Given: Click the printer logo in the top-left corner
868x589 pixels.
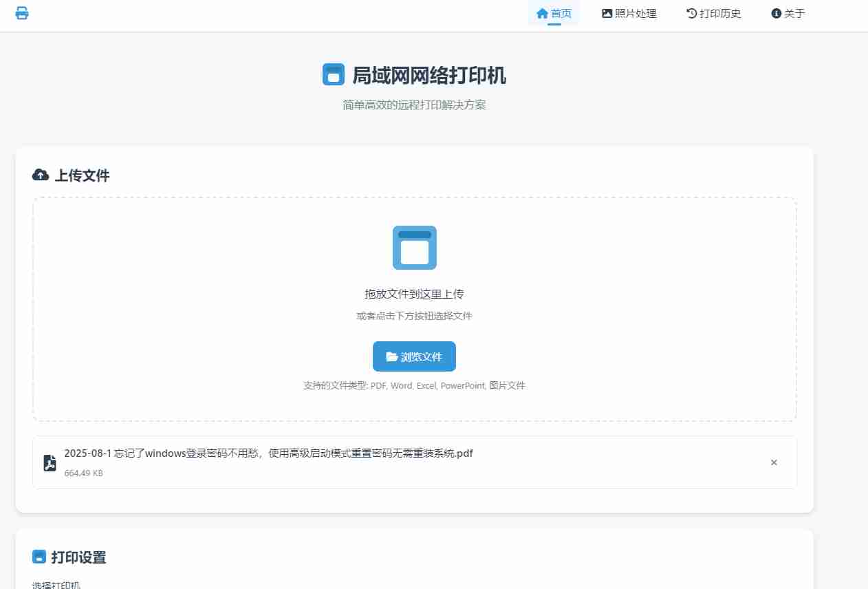Looking at the screenshot, I should (x=22, y=13).
